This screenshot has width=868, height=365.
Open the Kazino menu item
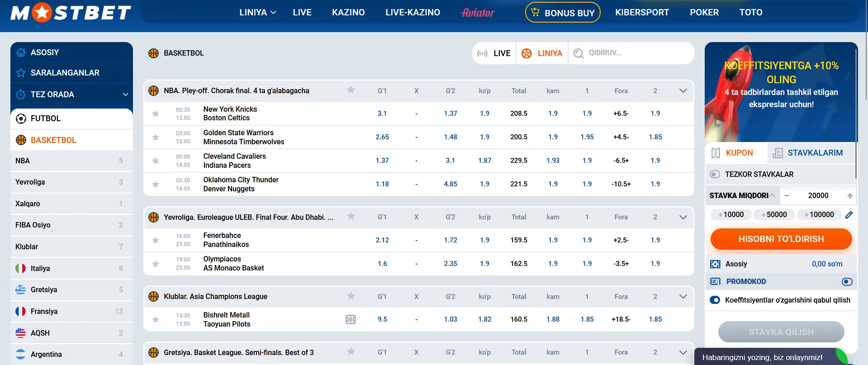(348, 13)
